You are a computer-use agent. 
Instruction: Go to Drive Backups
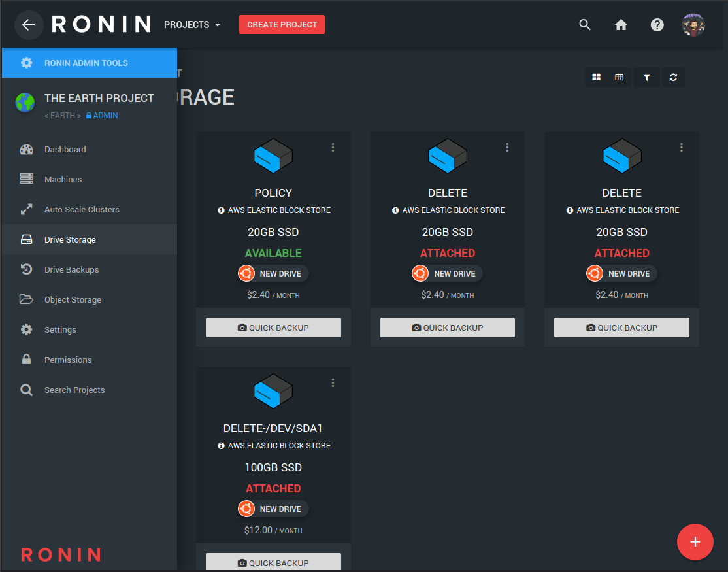(x=89, y=270)
